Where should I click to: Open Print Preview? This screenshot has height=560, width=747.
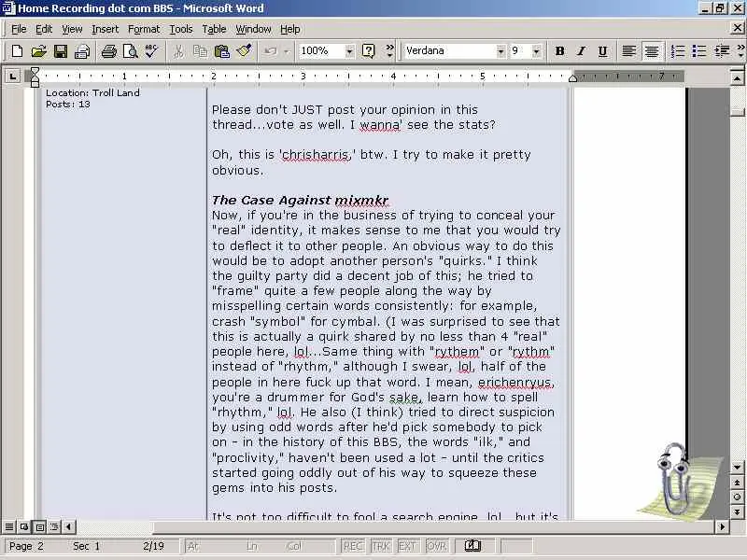(x=130, y=51)
